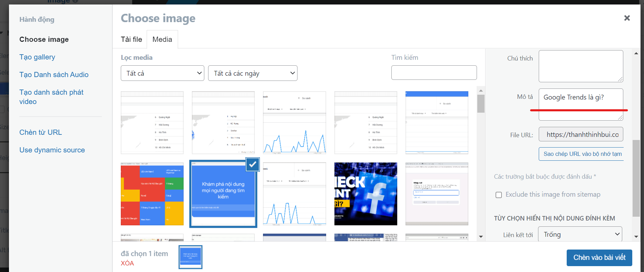Click the 'Mô tả' description field

pos(581,104)
